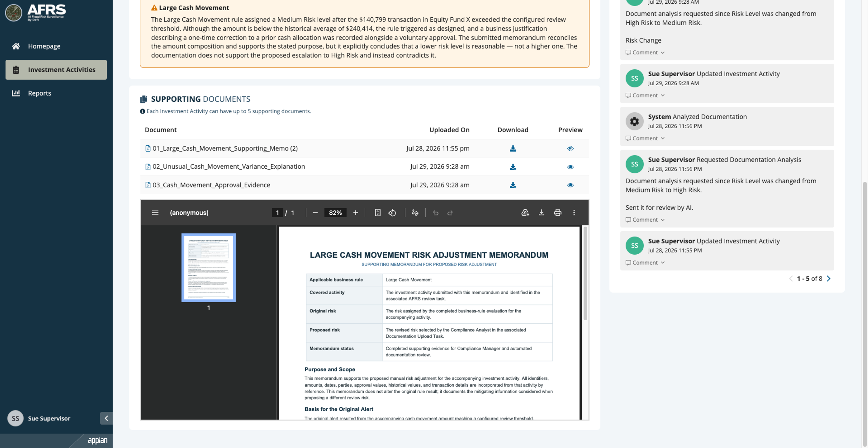Click the Preview column header

[x=570, y=130]
